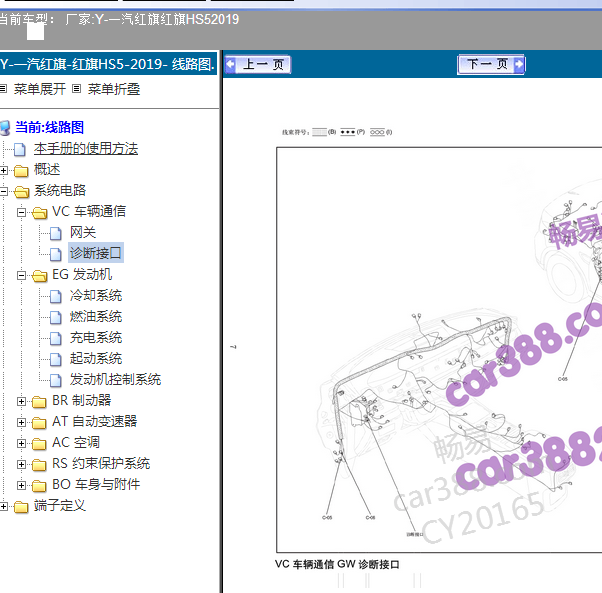602x593 pixels.
Task: Click the computer icon beside 当前:线路图
Action: 5,128
